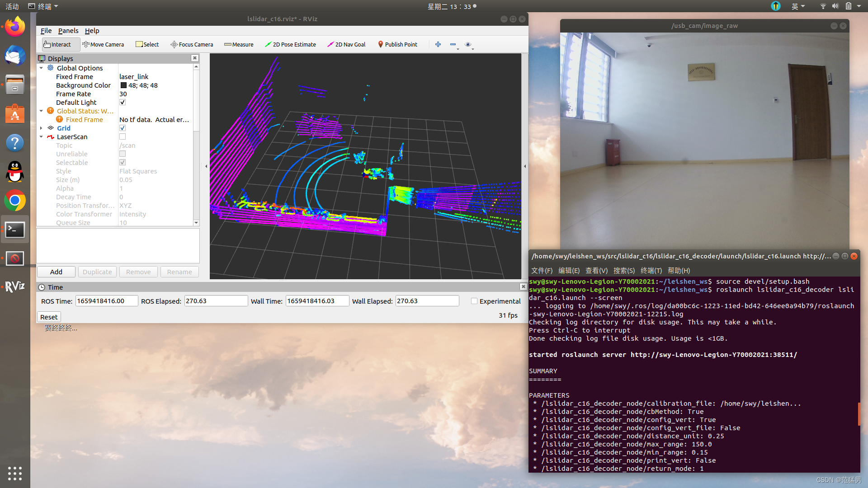Click the Add display button

[56, 272]
